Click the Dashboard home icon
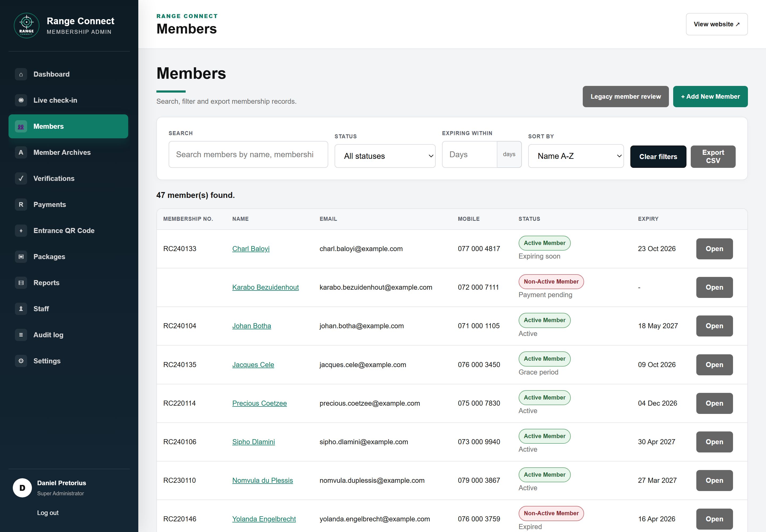Image resolution: width=766 pixels, height=532 pixels. (21, 74)
